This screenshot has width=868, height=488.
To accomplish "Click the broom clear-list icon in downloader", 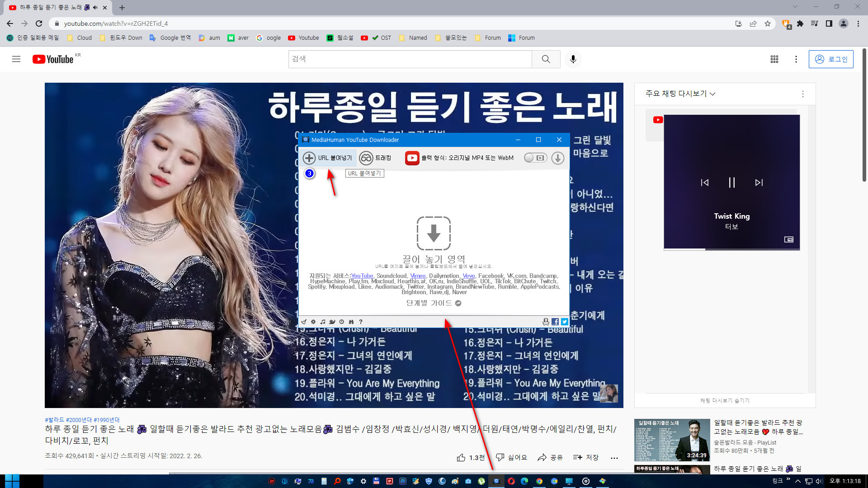I will tap(304, 322).
